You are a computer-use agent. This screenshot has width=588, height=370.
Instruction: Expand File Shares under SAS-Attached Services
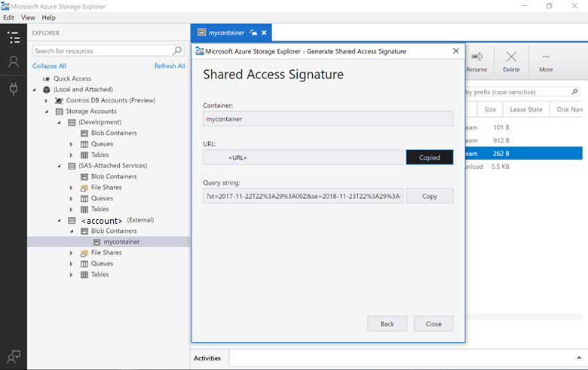(x=72, y=188)
